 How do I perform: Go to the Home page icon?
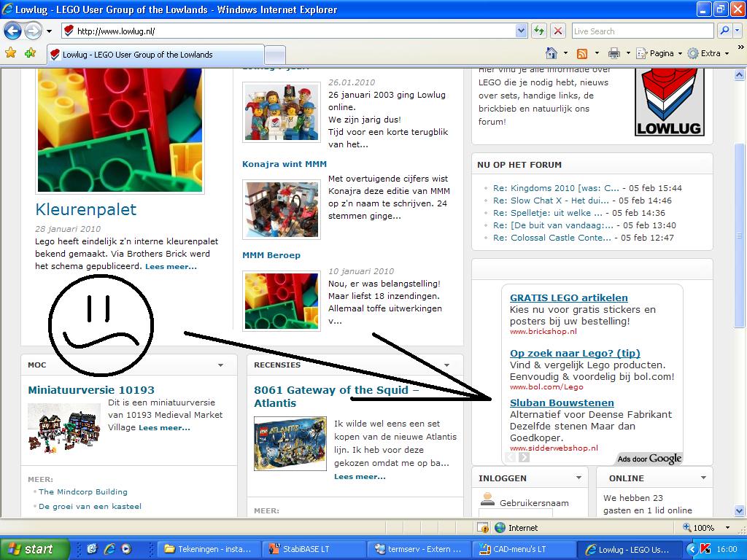[x=551, y=53]
